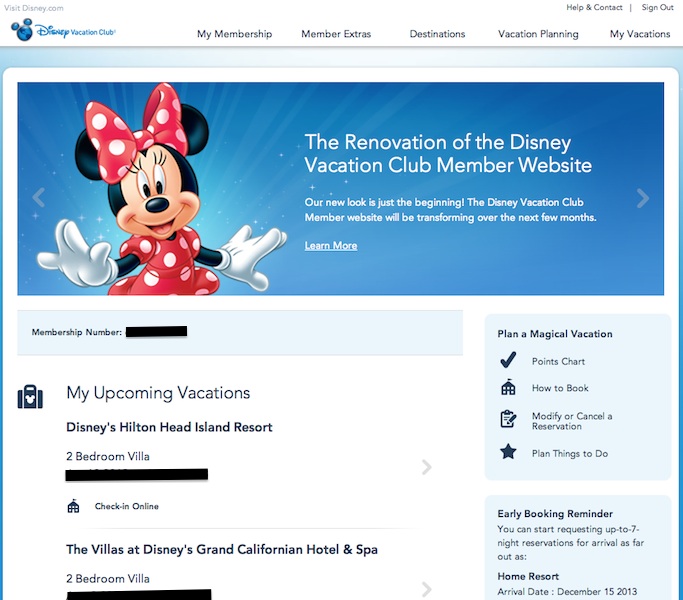
Task: Open the Points Chart link
Action: point(558,361)
